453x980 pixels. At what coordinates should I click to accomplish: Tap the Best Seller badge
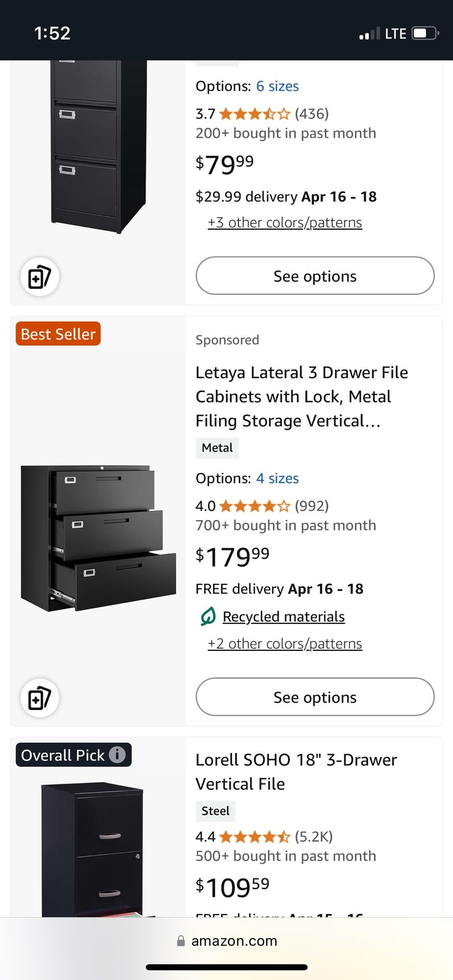57,333
